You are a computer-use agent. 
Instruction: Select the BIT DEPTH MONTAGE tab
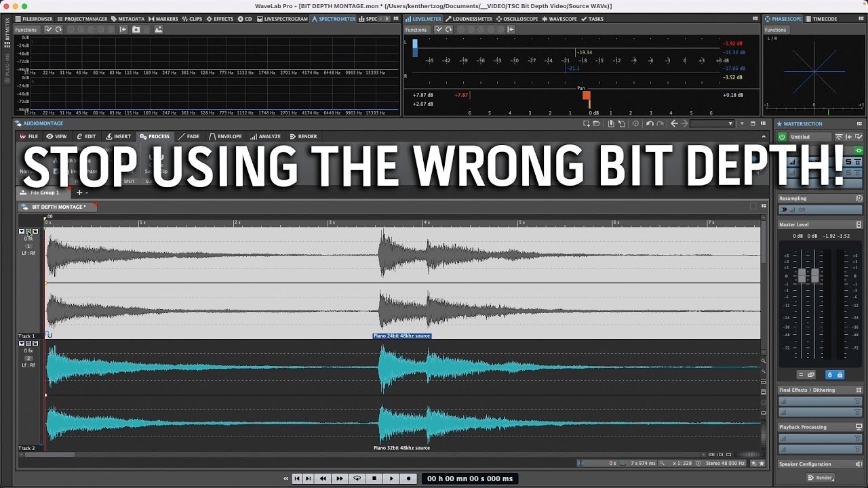58,207
